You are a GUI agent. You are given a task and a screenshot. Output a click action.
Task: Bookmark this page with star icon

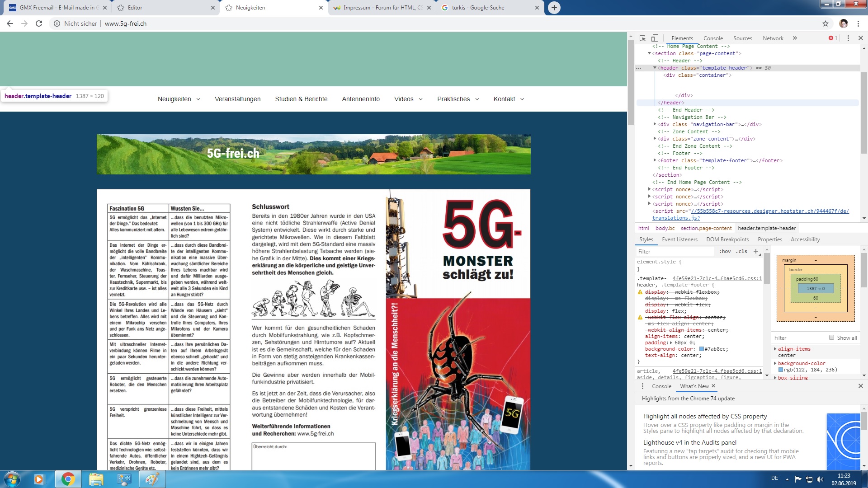pos(826,23)
